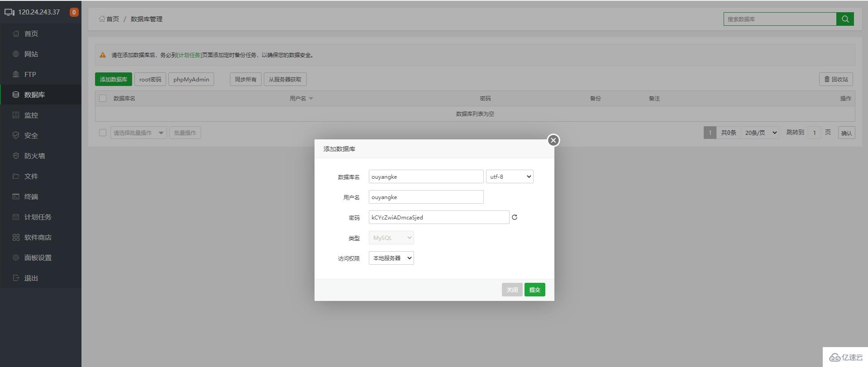
Task: Open the 回收站 recycle bin button
Action: pyautogui.click(x=836, y=79)
